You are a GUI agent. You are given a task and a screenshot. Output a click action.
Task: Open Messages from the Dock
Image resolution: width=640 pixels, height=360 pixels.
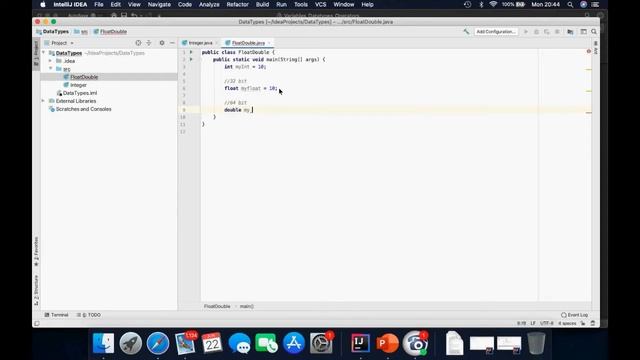click(x=240, y=343)
